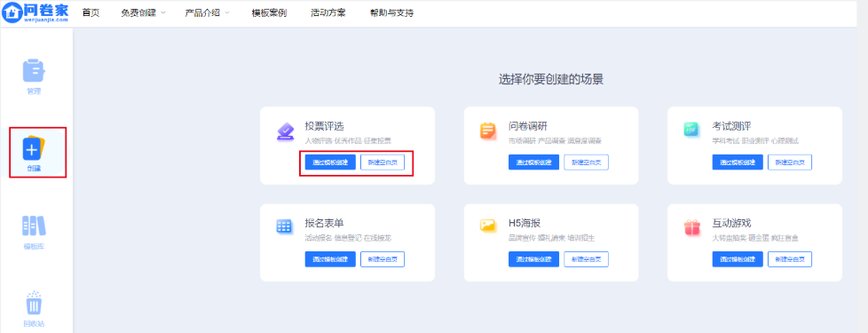The image size is (868, 333).
Task: Click the 考试测评 score icon
Action: 691,131
